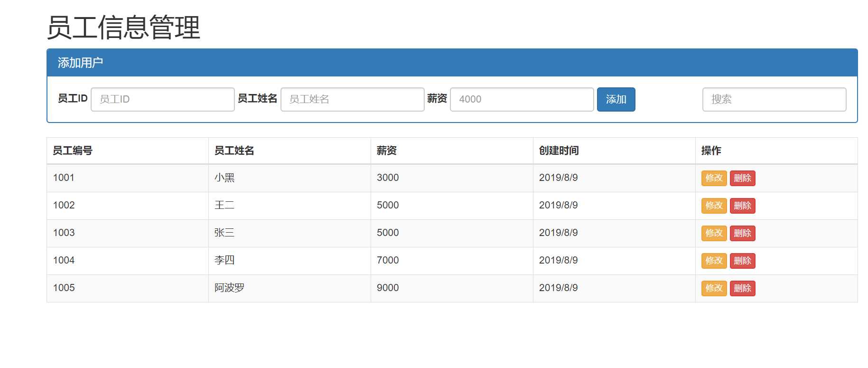Delete employee 1002 via 删除 button
The image size is (868, 368).
tap(743, 206)
